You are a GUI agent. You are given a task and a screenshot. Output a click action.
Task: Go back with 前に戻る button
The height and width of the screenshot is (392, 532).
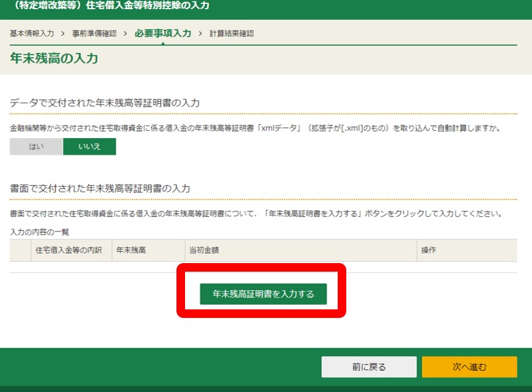coord(369,367)
